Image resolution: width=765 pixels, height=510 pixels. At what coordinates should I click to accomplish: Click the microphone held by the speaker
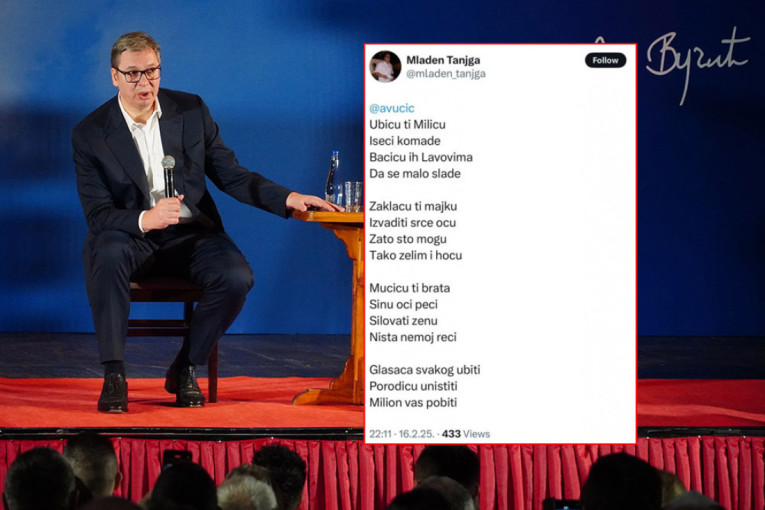pyautogui.click(x=169, y=176)
